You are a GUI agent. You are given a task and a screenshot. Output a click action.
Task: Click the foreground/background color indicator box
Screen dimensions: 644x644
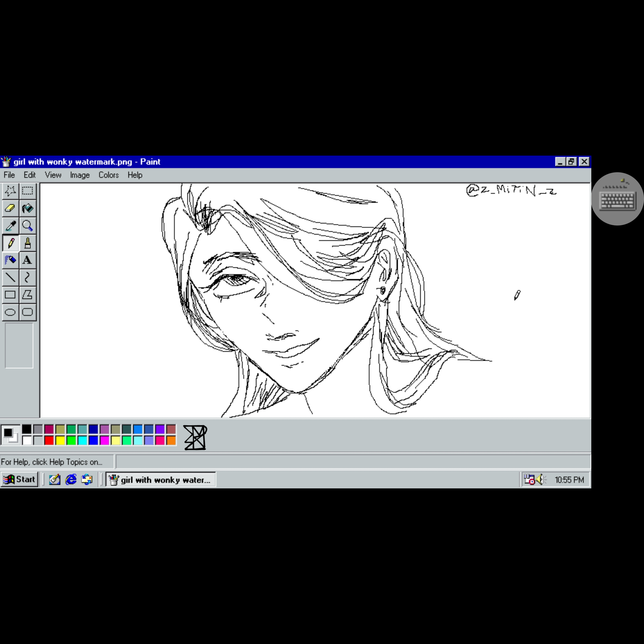click(x=10, y=435)
